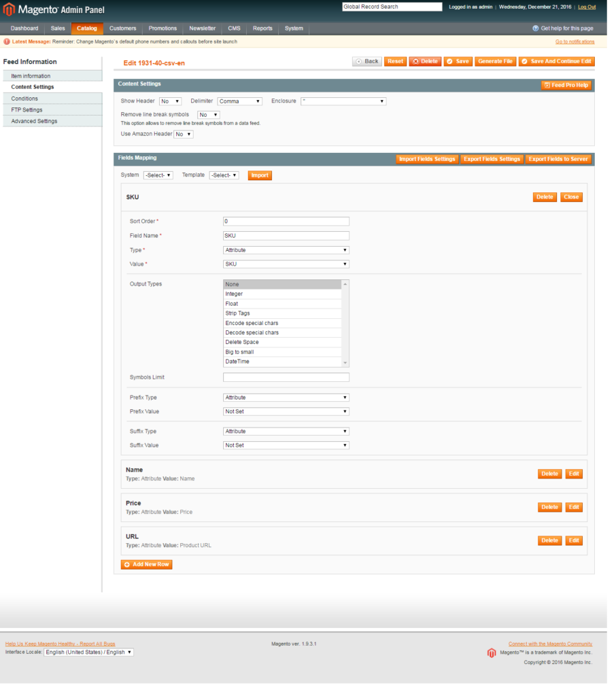Screen dimensions: 616x696
Task: Open the System select dropdown
Action: click(158, 175)
